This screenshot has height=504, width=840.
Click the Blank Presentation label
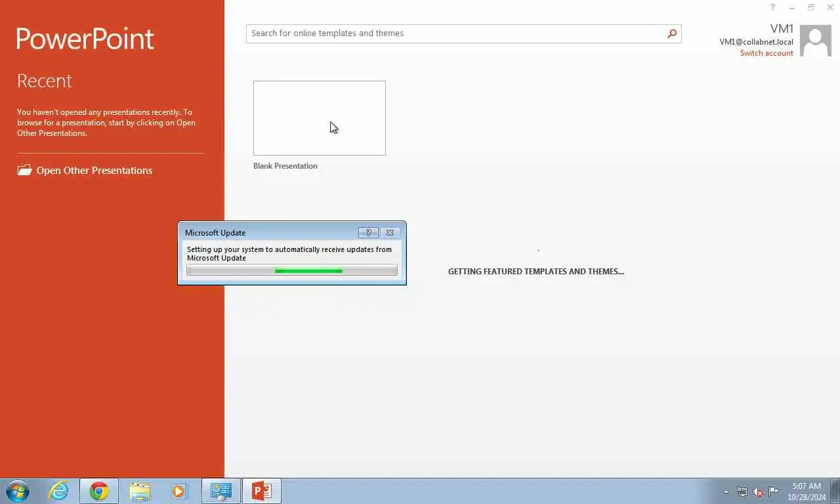click(x=285, y=166)
